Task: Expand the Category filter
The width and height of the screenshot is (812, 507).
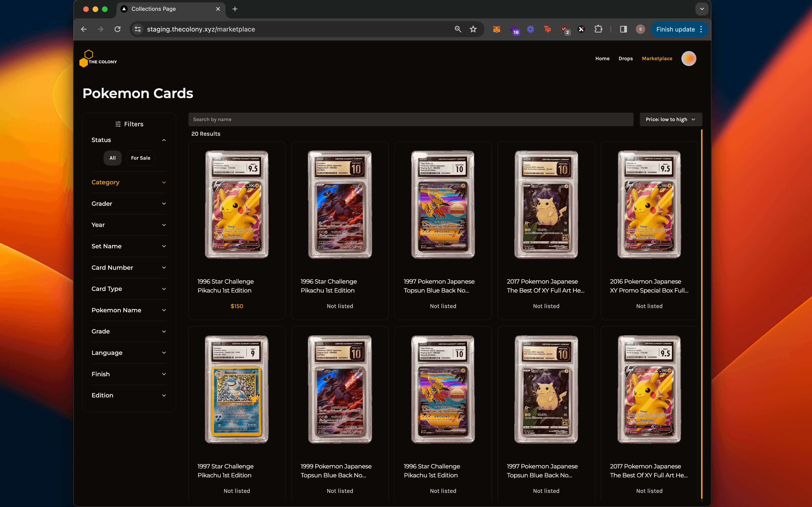Action: coord(129,182)
